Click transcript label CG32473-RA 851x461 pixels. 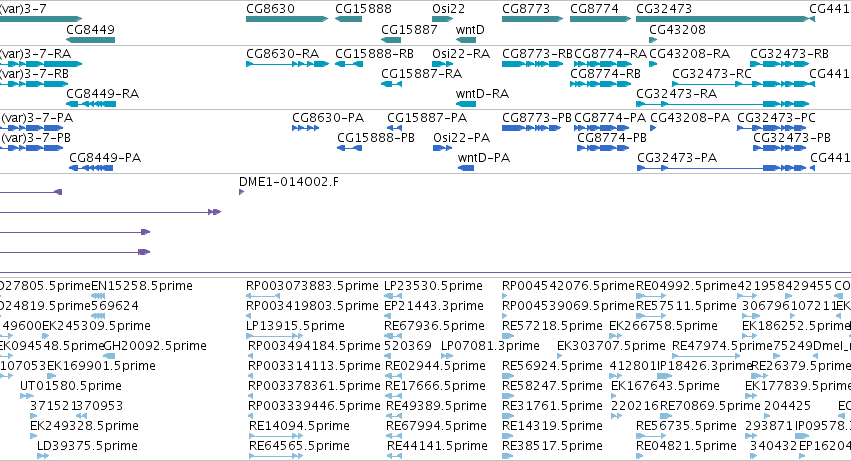click(676, 94)
